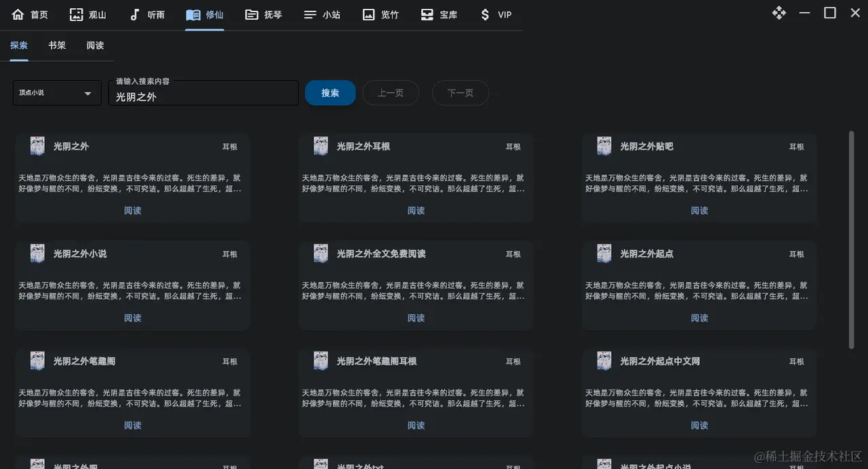Click the description text of 光阴之外耳根 card
The image size is (868, 469).
[x=414, y=183]
